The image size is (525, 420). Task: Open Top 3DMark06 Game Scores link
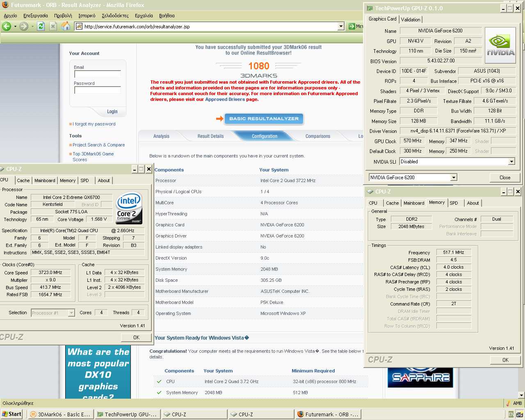click(93, 157)
